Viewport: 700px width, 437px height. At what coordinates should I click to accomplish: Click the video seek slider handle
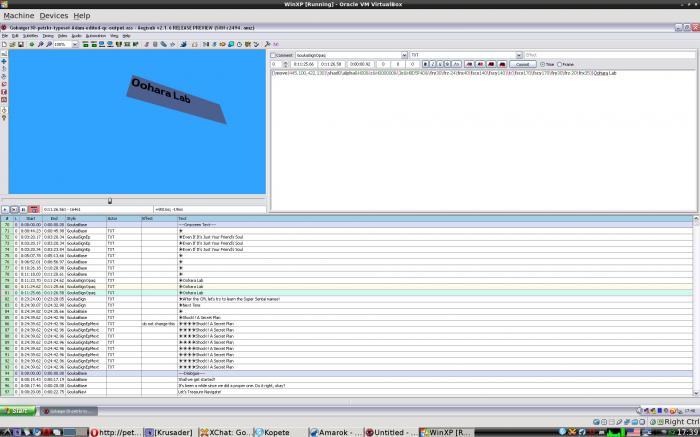(110, 201)
